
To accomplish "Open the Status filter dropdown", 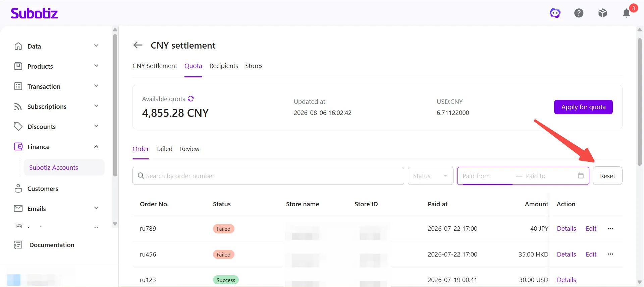I will (430, 176).
